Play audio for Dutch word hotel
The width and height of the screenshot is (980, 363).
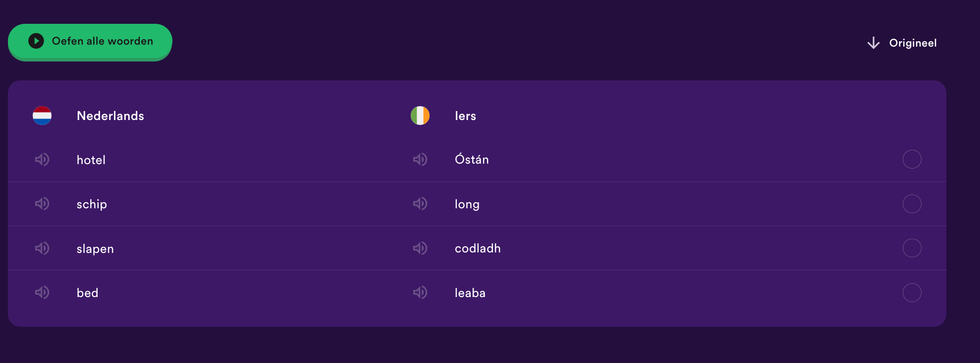(x=42, y=159)
